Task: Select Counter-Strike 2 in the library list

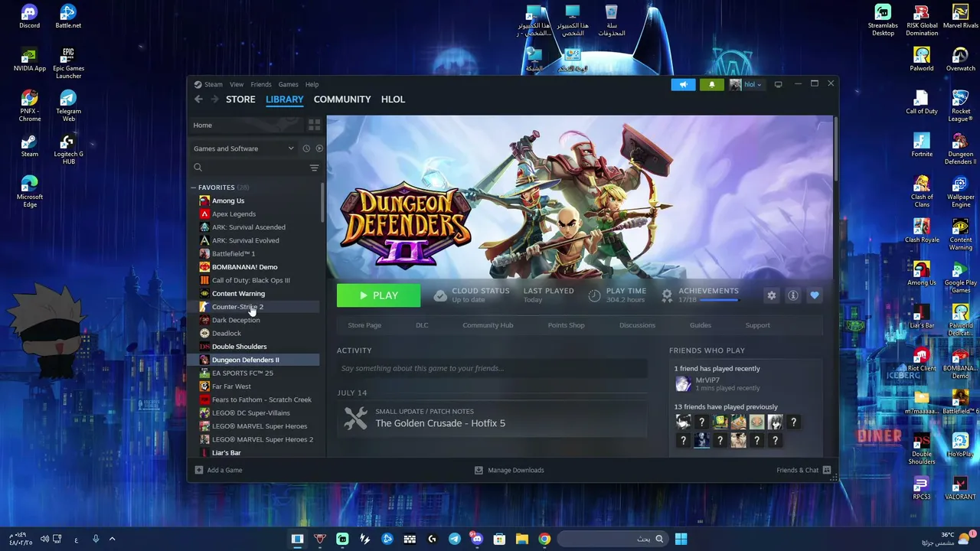Action: 255,307
